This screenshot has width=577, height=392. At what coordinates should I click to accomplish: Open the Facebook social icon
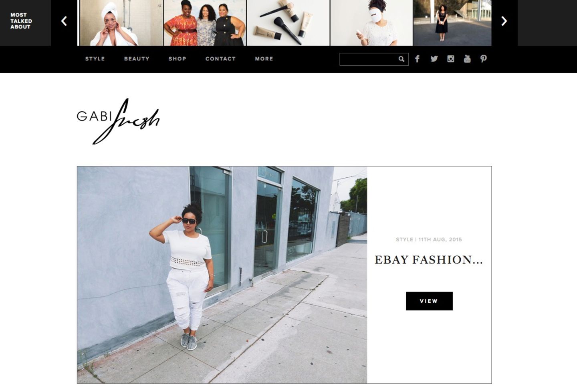click(x=417, y=59)
